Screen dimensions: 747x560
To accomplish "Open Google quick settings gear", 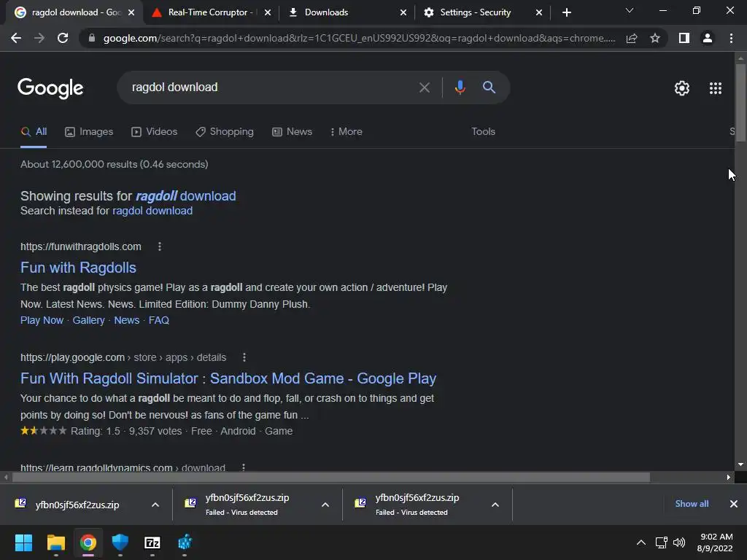I will pyautogui.click(x=682, y=88).
